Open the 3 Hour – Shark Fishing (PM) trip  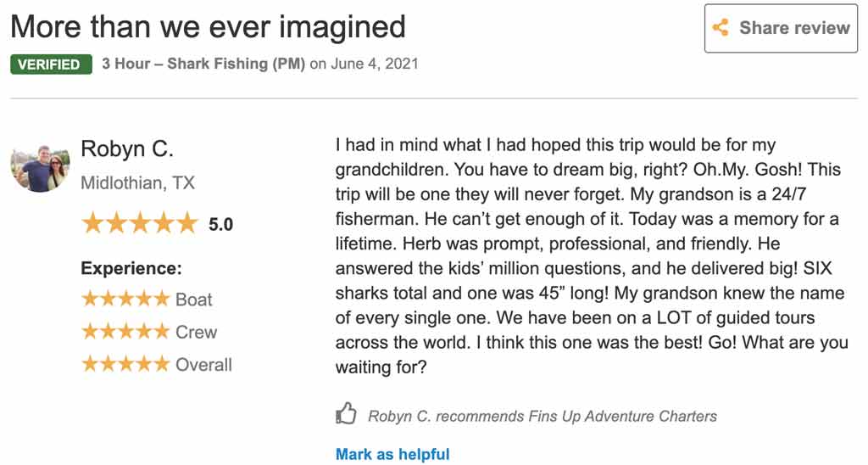pyautogui.click(x=203, y=64)
